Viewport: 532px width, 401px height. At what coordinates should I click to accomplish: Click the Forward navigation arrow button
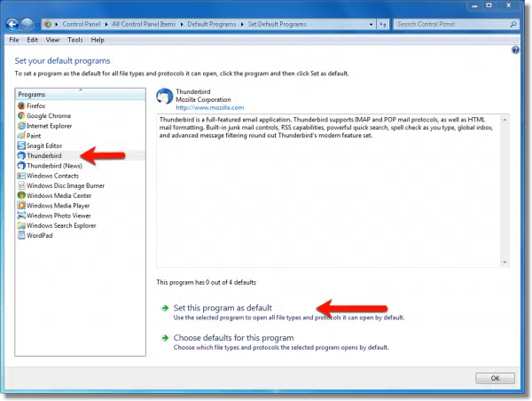(x=27, y=24)
